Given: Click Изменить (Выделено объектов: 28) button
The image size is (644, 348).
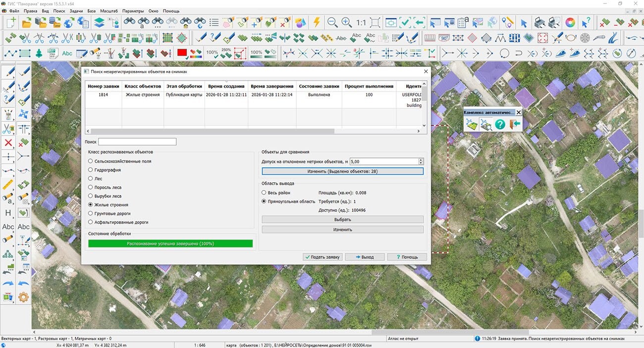Looking at the screenshot, I should 342,171.
